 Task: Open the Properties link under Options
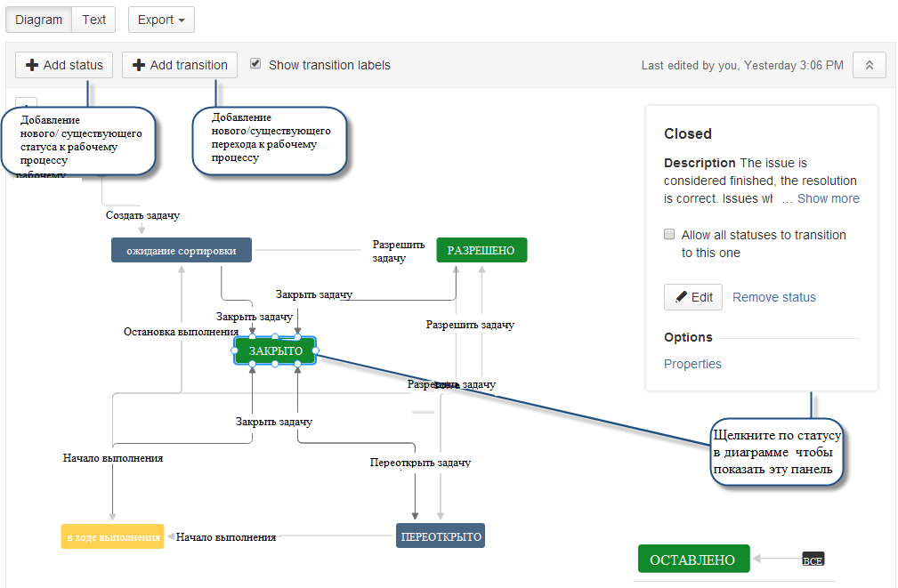(x=692, y=364)
